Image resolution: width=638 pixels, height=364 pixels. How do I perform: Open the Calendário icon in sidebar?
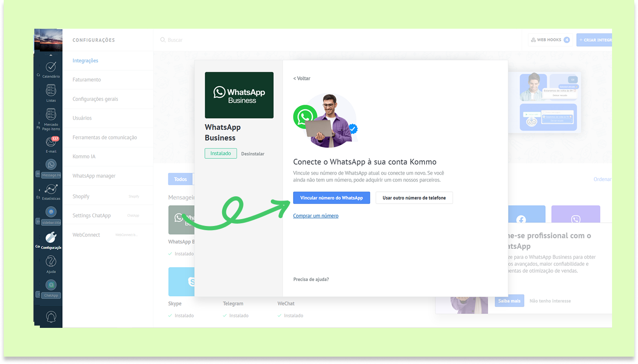tap(51, 67)
